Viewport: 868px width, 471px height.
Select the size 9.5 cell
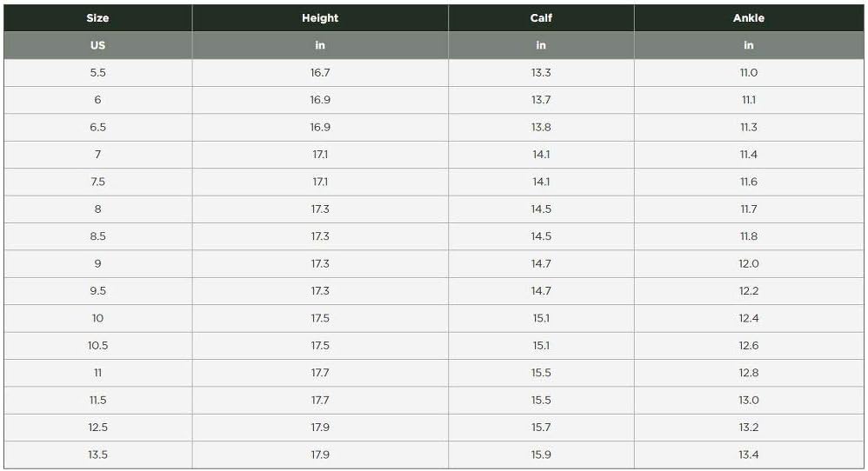pyautogui.click(x=97, y=291)
